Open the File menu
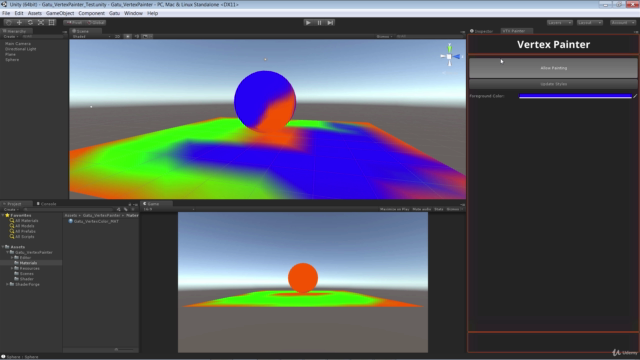The width and height of the screenshot is (640, 360). click(6, 13)
